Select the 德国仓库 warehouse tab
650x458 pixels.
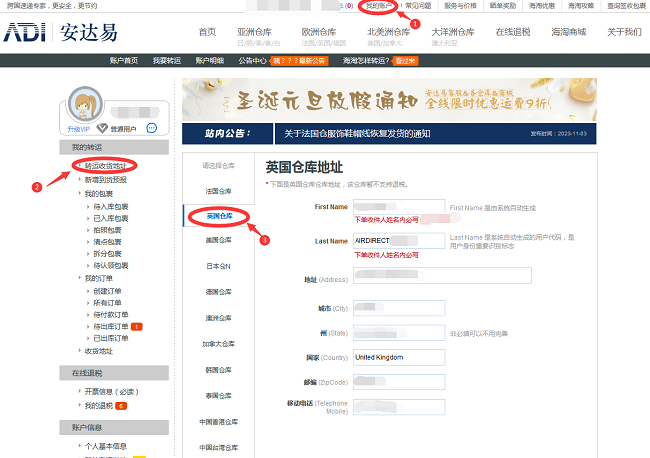coord(218,292)
